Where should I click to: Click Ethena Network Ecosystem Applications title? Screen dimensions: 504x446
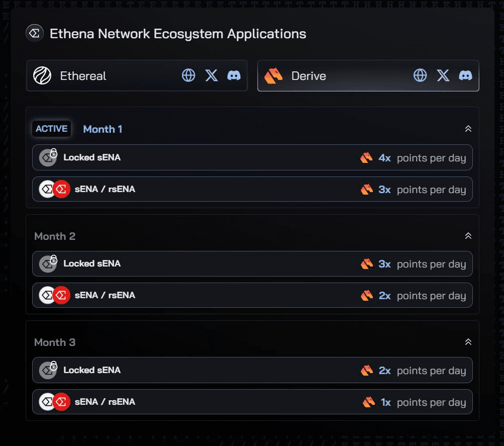click(178, 34)
